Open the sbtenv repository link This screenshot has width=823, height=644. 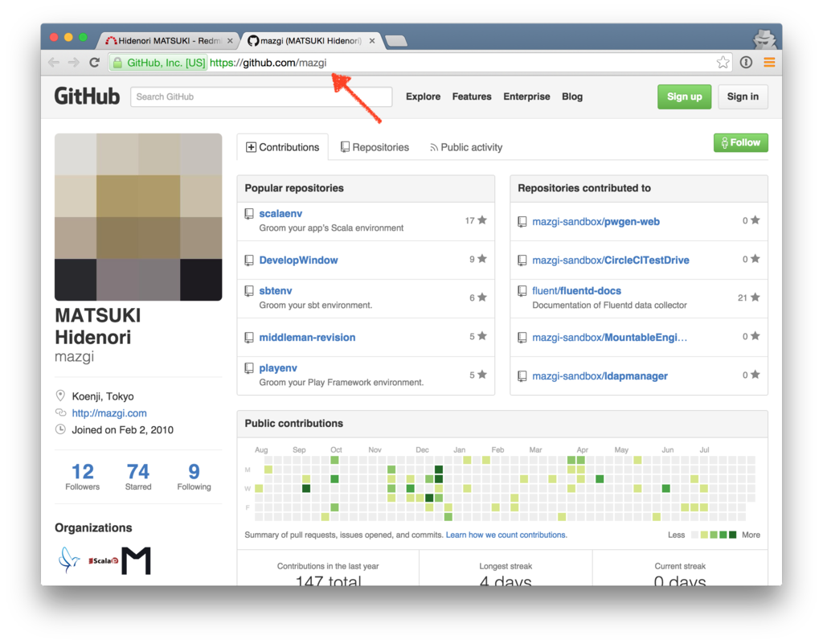click(276, 291)
